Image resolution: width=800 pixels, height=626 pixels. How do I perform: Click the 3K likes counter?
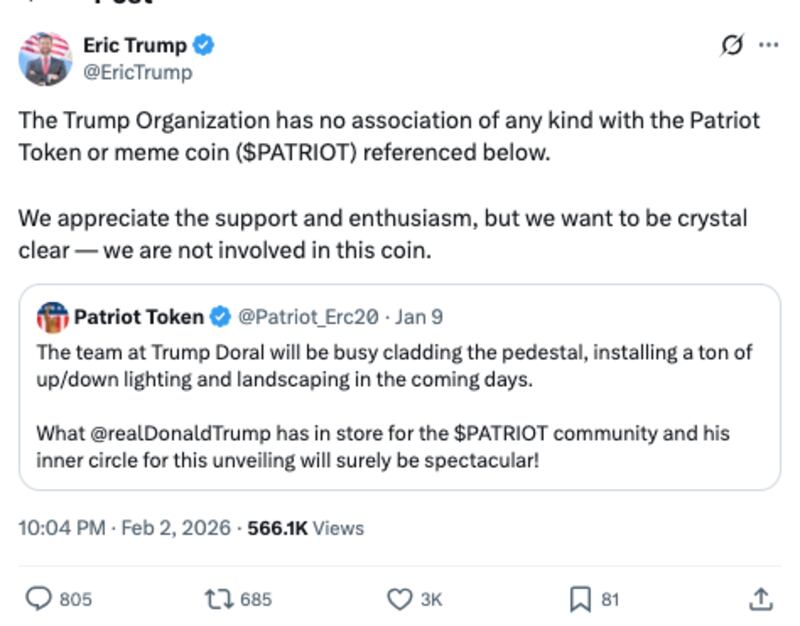pyautogui.click(x=430, y=596)
